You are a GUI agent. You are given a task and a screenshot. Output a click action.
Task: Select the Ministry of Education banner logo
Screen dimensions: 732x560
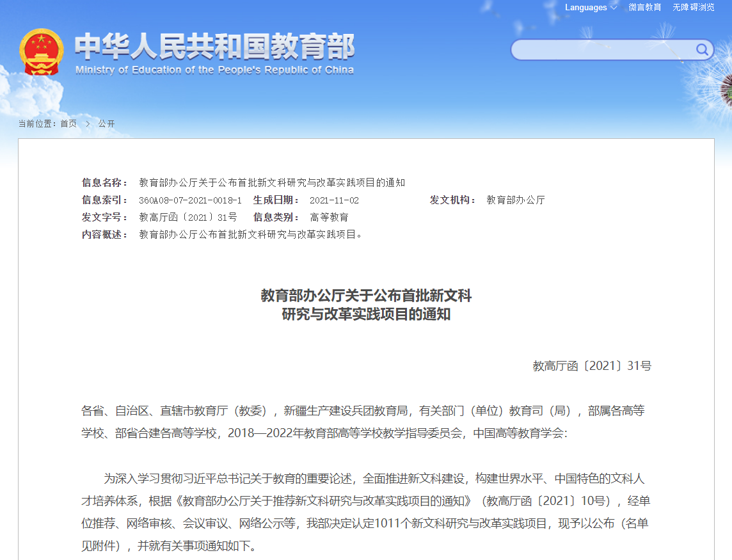click(192, 51)
